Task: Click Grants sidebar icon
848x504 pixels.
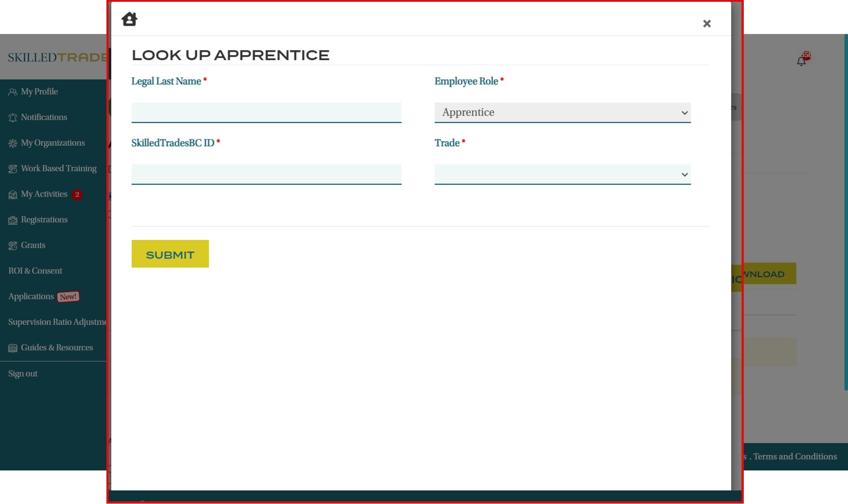Action: 13,246
